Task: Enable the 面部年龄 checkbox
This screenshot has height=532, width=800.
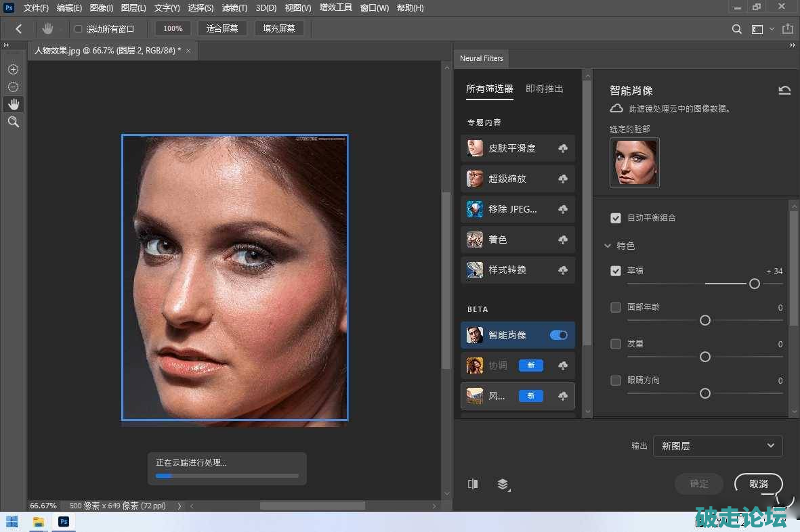Action: click(616, 307)
